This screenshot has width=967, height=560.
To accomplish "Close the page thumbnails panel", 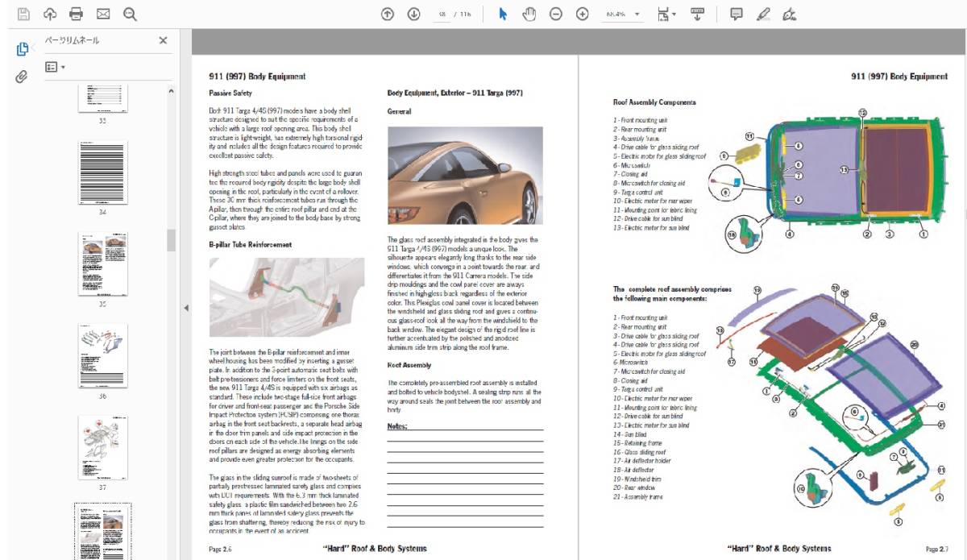I will tap(163, 40).
